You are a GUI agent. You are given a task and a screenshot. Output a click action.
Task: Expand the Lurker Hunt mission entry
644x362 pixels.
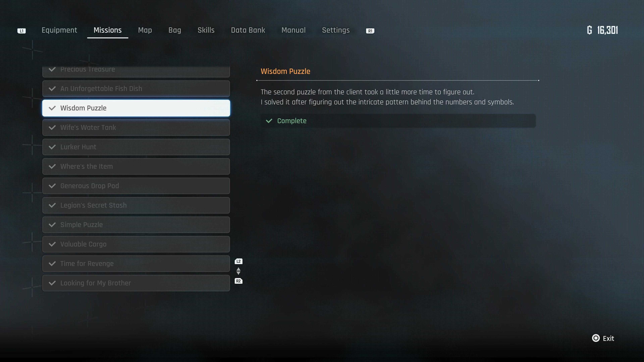coord(136,147)
